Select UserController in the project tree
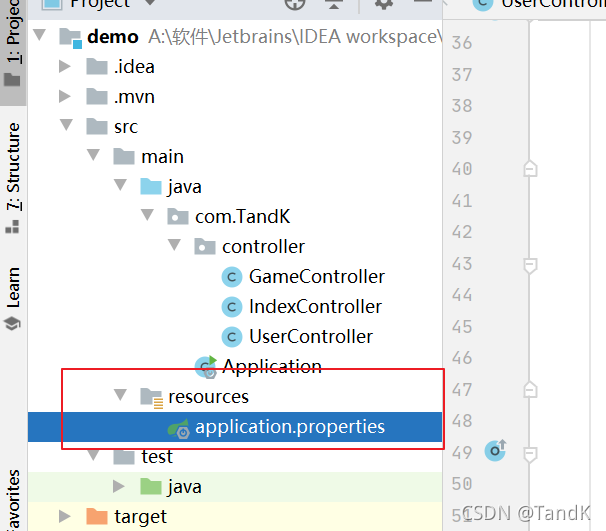 coord(311,337)
